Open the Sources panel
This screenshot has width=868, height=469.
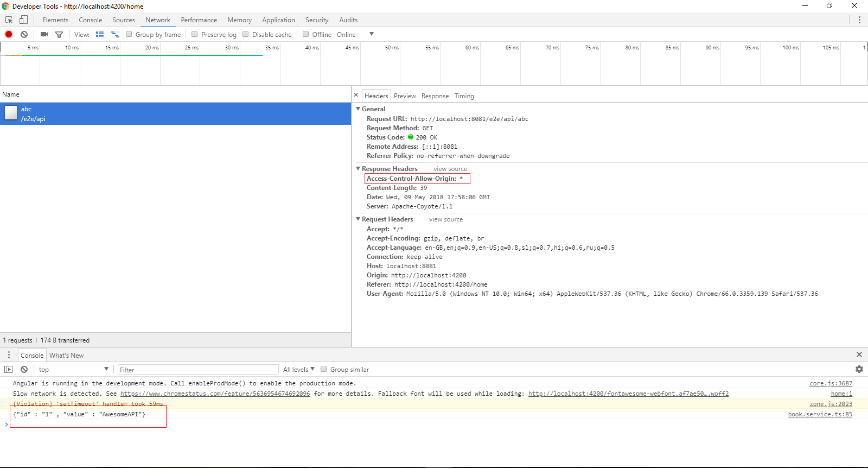(124, 20)
